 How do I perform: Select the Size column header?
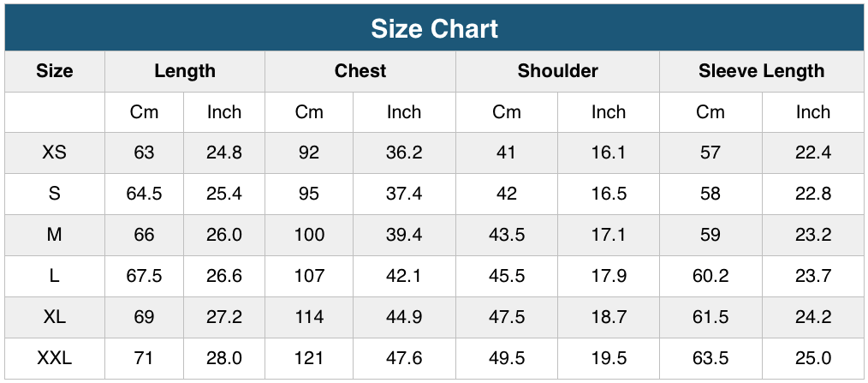[x=55, y=71]
